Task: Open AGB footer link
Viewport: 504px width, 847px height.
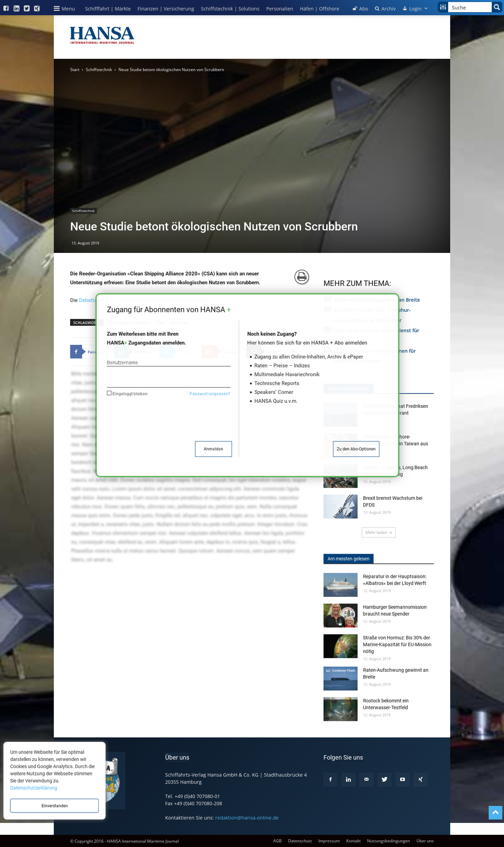Action: 277,841
